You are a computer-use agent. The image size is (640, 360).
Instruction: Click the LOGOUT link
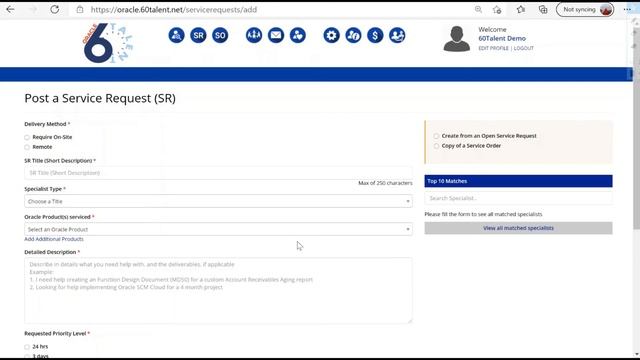tap(524, 48)
